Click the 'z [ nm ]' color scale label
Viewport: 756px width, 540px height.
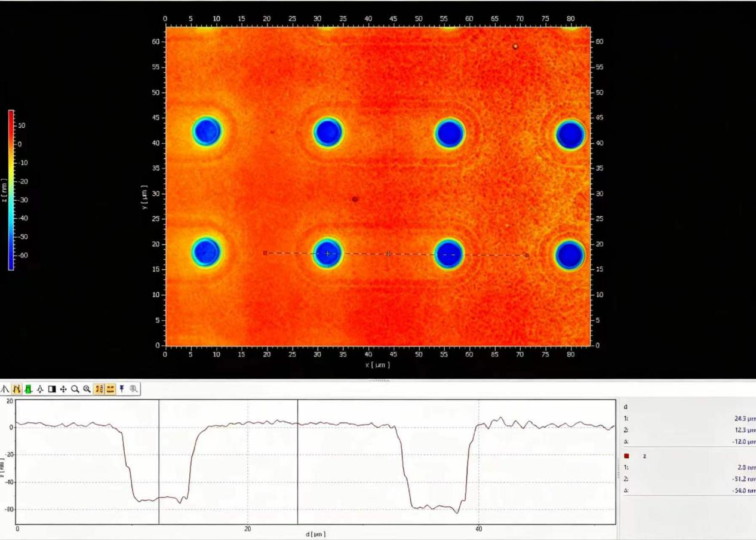coord(3,191)
